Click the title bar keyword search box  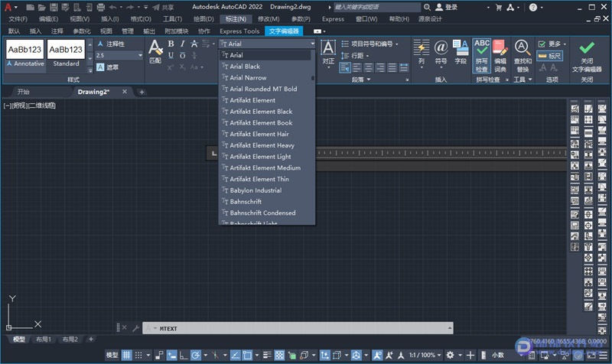pyautogui.click(x=377, y=7)
